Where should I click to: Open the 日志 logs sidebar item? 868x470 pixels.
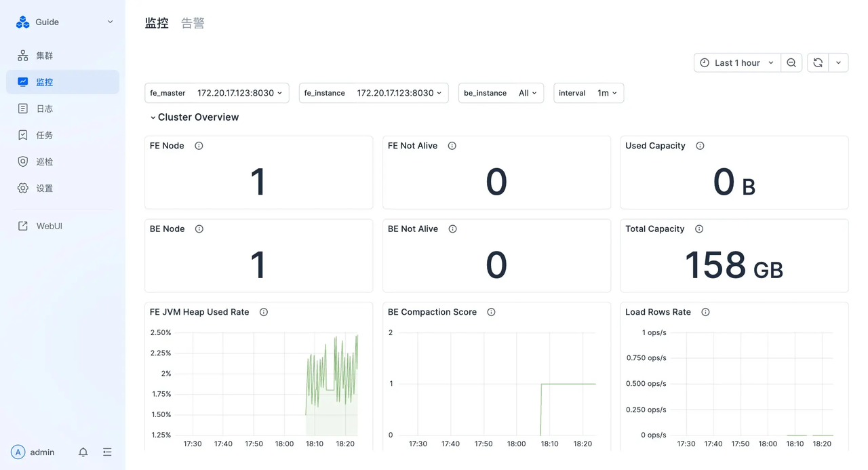(x=62, y=109)
